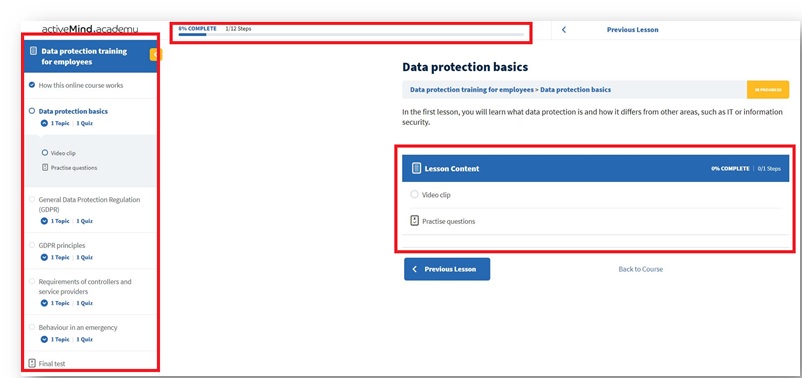This screenshot has height=378, width=802.
Task: Expand Requirements of controllers topic list
Action: (44, 303)
